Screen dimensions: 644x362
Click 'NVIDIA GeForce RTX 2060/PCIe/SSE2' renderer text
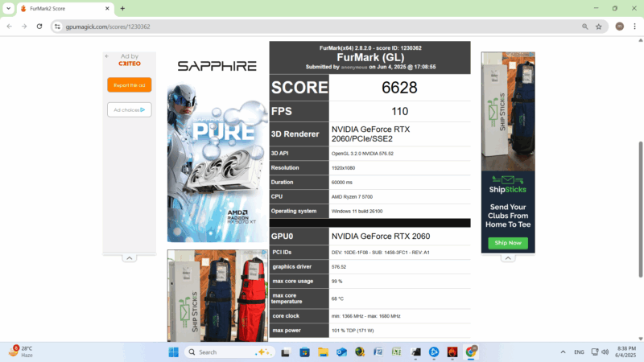[x=371, y=134]
